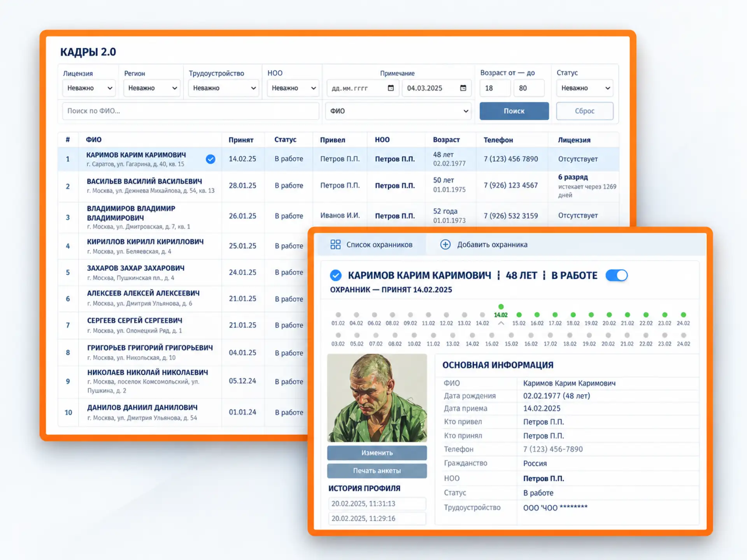This screenshot has width=747, height=560.
Task: Click the Поиск button
Action: [514, 111]
